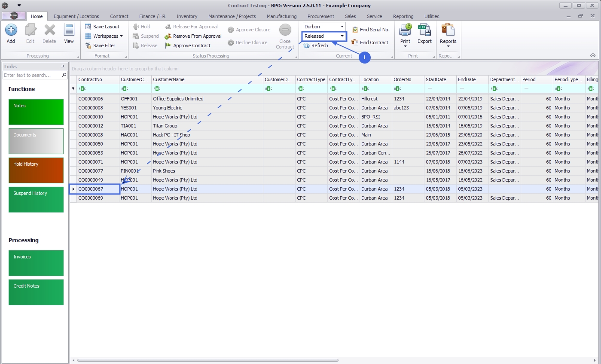The height and width of the screenshot is (364, 601).
Task: Click the Links search text field
Action: [x=32, y=75]
